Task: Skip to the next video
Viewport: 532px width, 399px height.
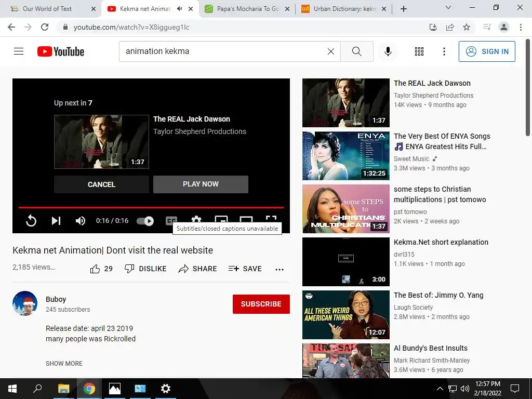Action: coord(56,221)
